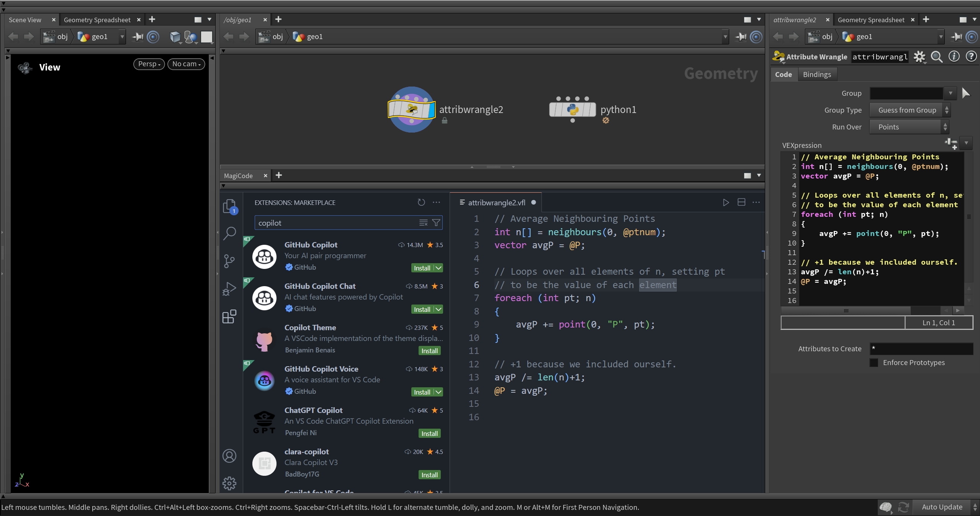The image size is (980, 516).
Task: Click the python1 node icon
Action: pos(572,110)
